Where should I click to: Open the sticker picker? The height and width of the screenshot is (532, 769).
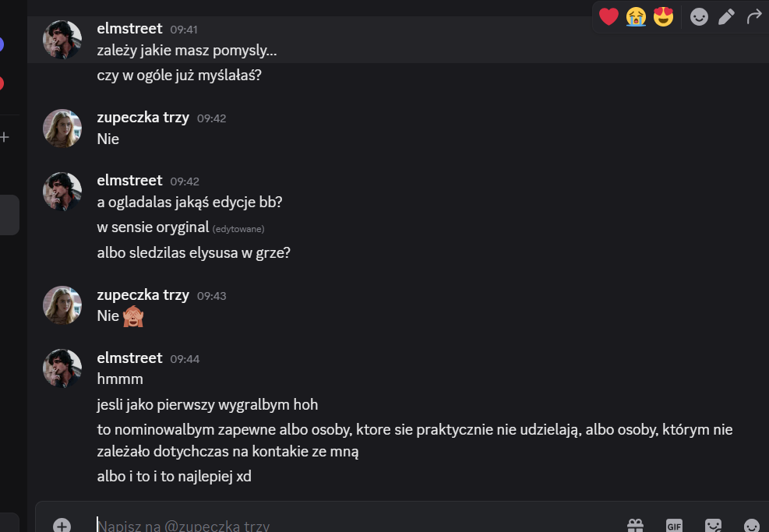(713, 525)
